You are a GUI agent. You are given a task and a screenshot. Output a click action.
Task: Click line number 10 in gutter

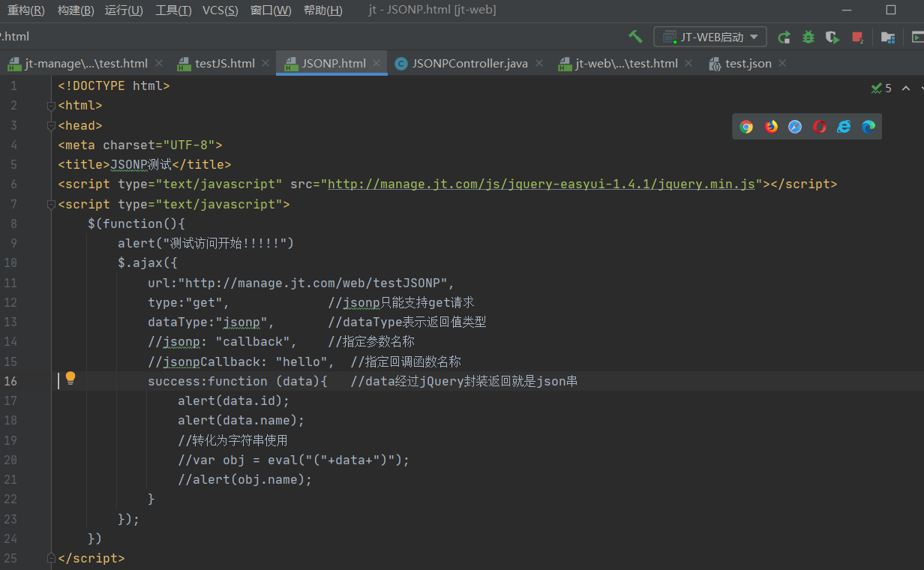pyautogui.click(x=10, y=262)
